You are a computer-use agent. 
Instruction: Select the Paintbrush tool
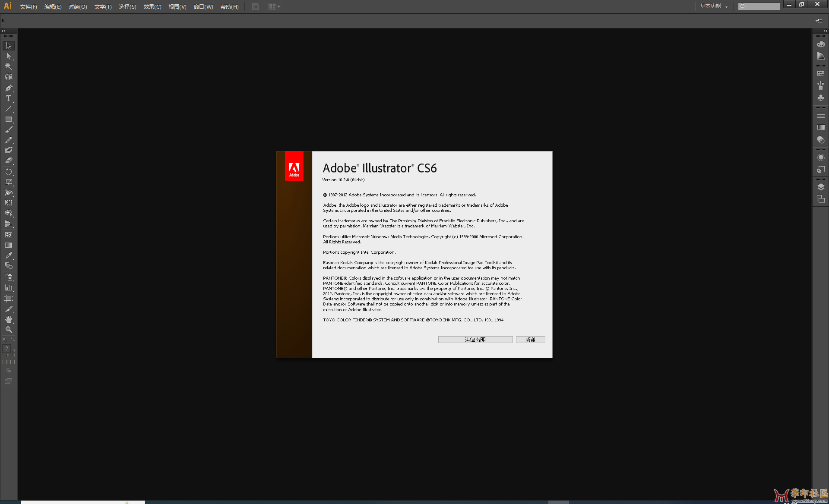(8, 129)
